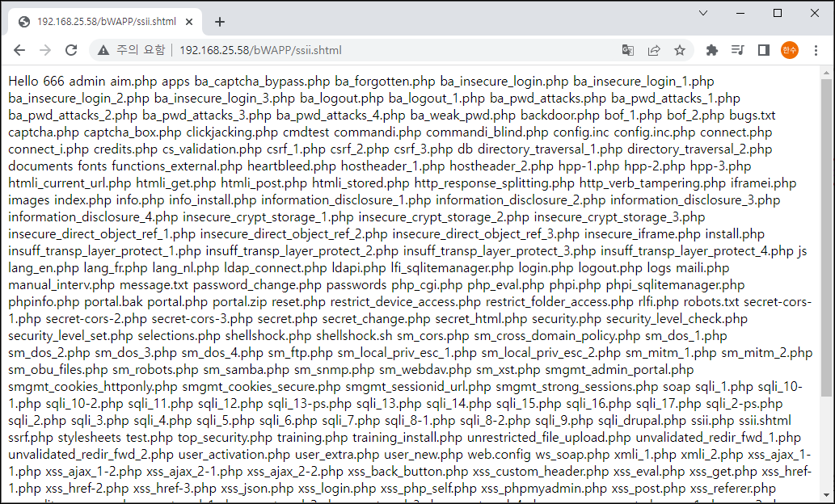The image size is (835, 504).
Task: Click the text 'iframei.php'
Action: pyautogui.click(x=763, y=183)
